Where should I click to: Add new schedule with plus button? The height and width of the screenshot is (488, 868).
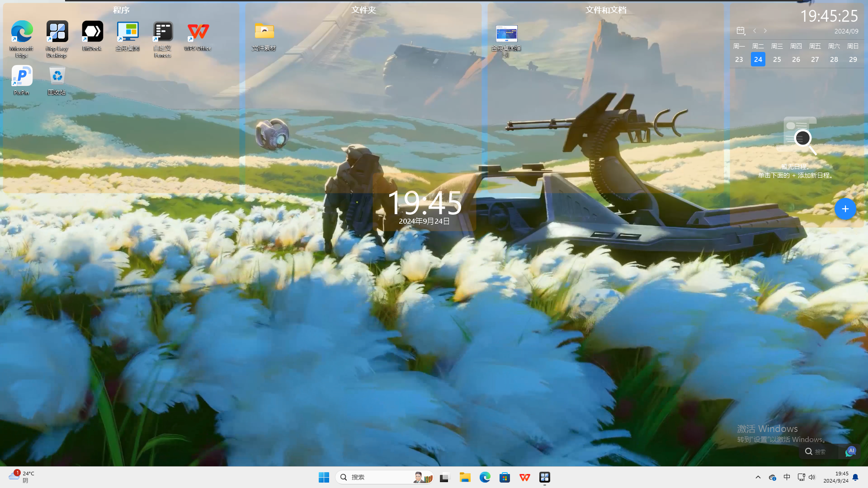click(x=845, y=209)
